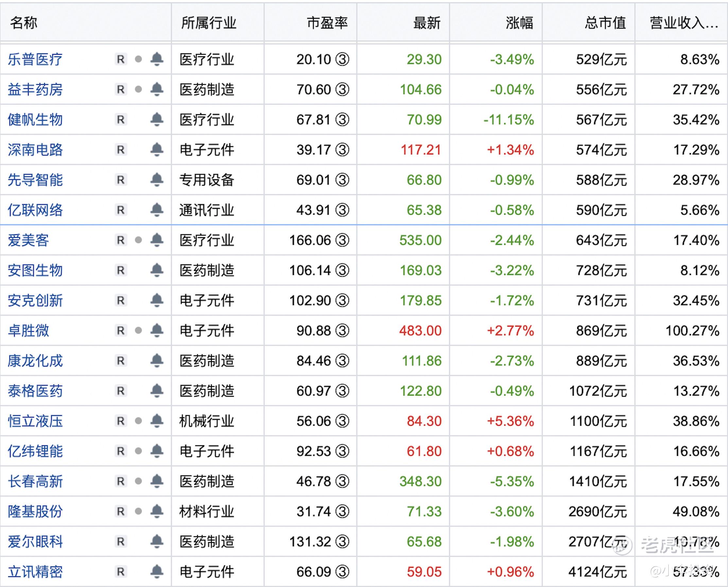Click the alert bell for 健帆生物

(157, 119)
